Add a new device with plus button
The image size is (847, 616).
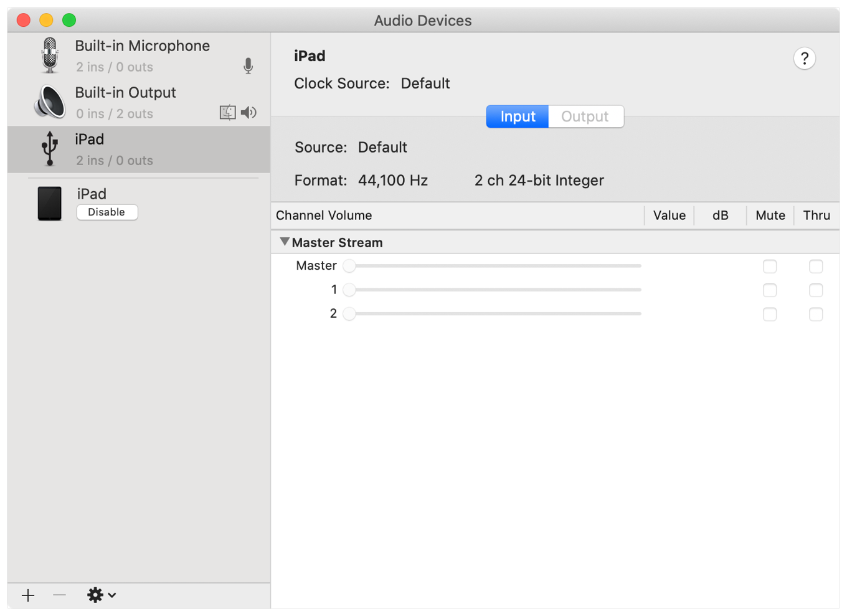click(x=28, y=595)
